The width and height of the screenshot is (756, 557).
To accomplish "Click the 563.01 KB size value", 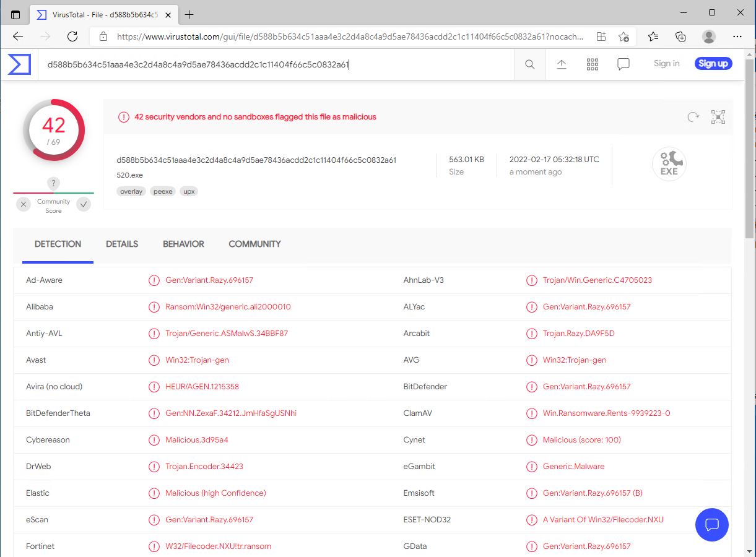I will coord(466,159).
